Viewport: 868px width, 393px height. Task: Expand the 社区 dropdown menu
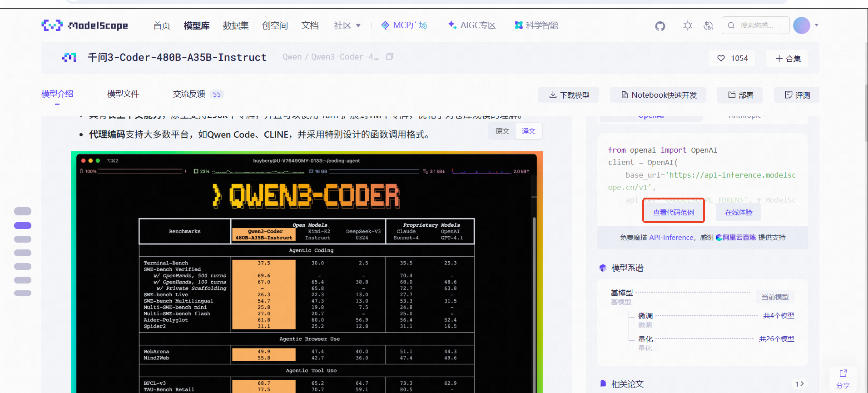pyautogui.click(x=347, y=25)
